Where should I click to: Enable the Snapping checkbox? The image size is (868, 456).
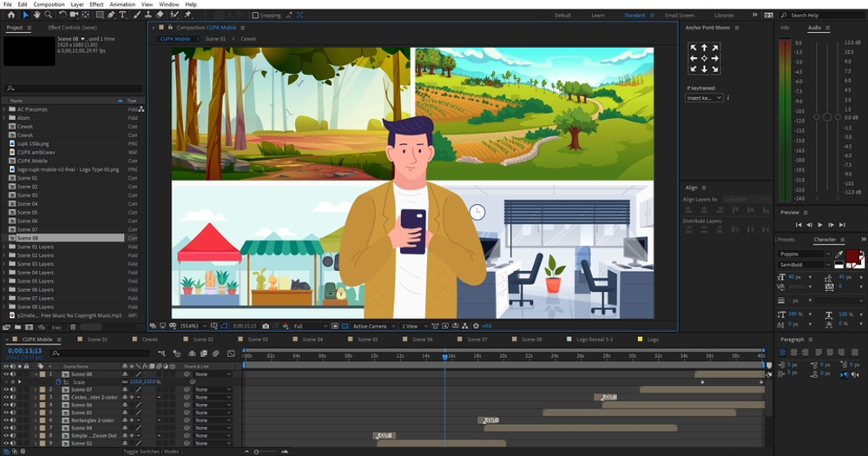(255, 16)
